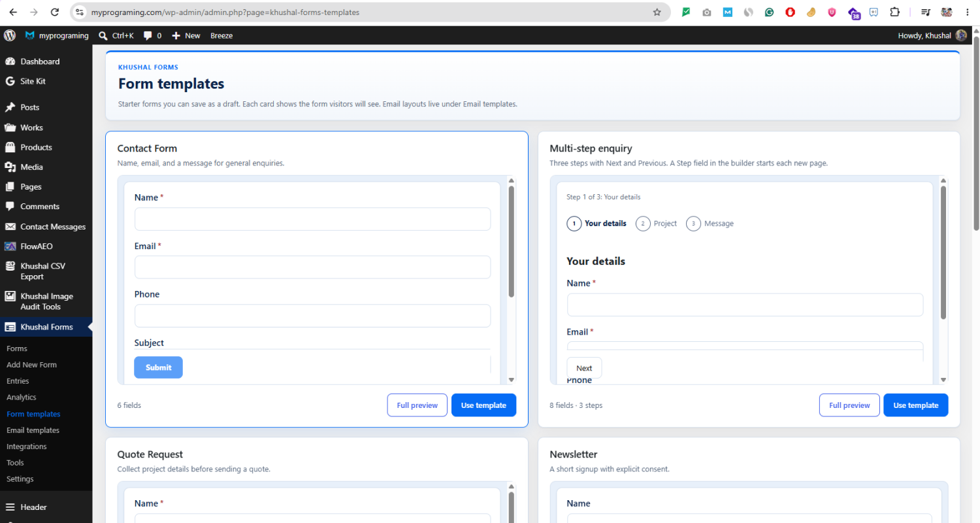Click Phone field in Contact Form preview
Image resolution: width=980 pixels, height=523 pixels.
tap(312, 316)
